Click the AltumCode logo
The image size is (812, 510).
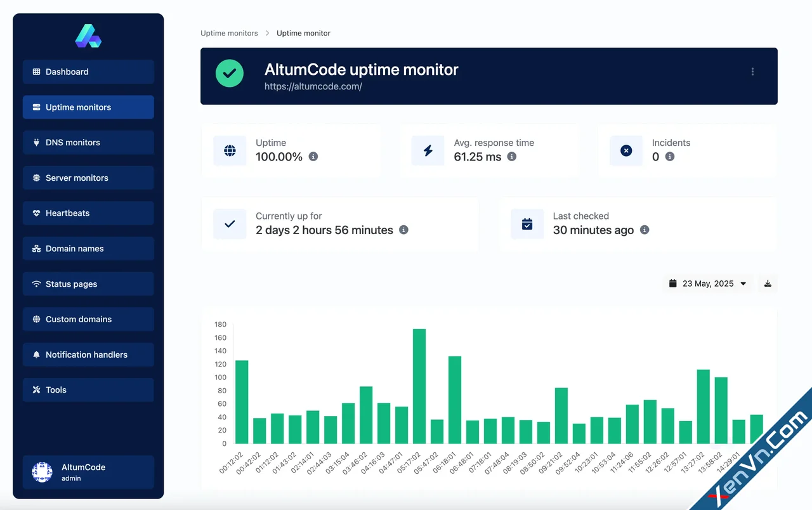tap(88, 36)
